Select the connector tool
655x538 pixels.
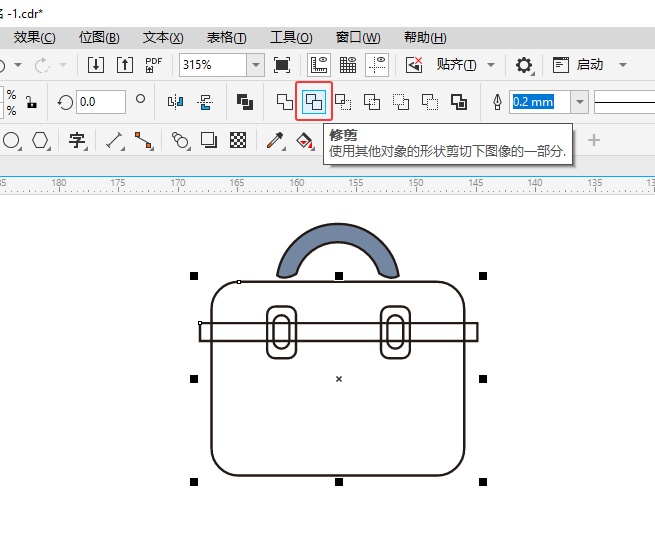[x=143, y=140]
